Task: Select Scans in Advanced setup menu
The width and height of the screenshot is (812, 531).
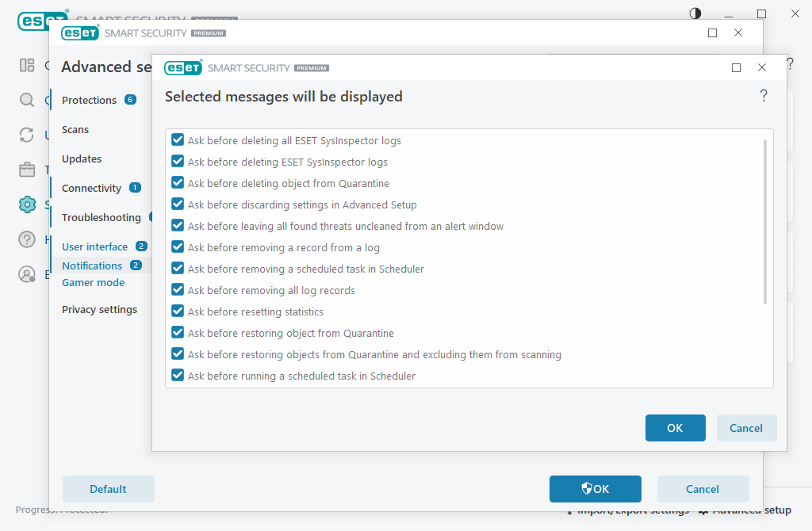Action: [x=75, y=129]
